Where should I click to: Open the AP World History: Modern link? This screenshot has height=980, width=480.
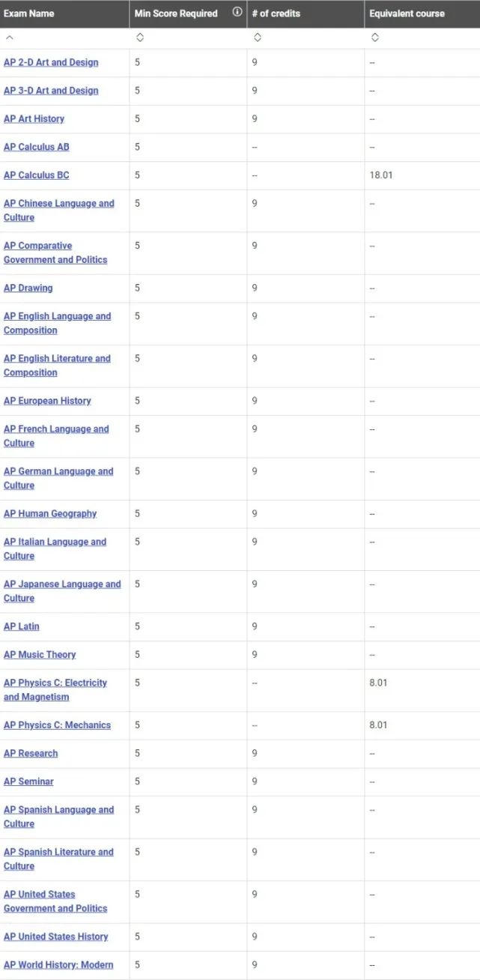(58, 964)
